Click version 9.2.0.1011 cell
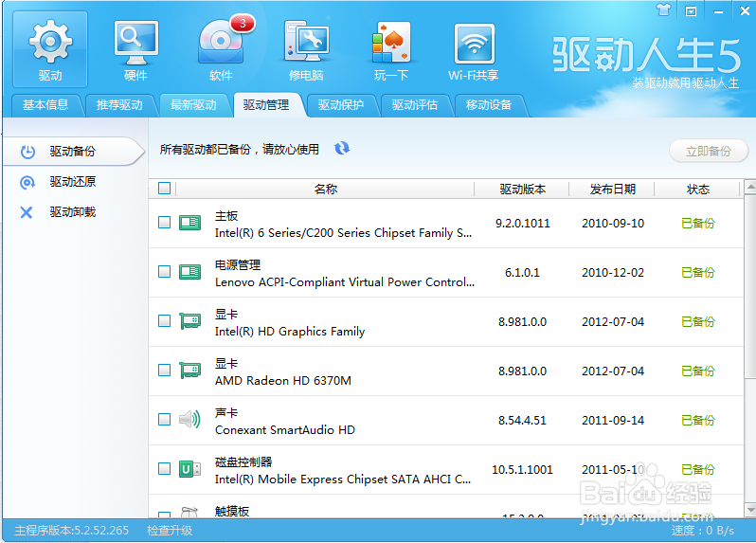756x543 pixels. [x=523, y=224]
